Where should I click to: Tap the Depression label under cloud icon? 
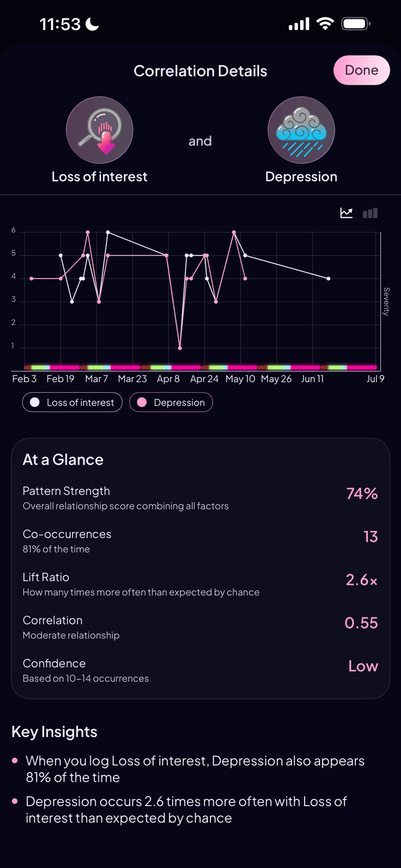point(301,177)
